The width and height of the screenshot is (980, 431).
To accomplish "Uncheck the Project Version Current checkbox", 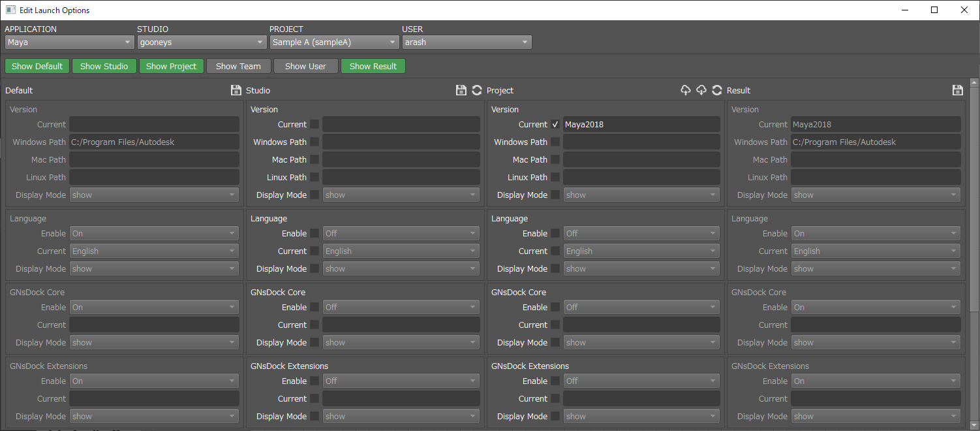I will (555, 125).
